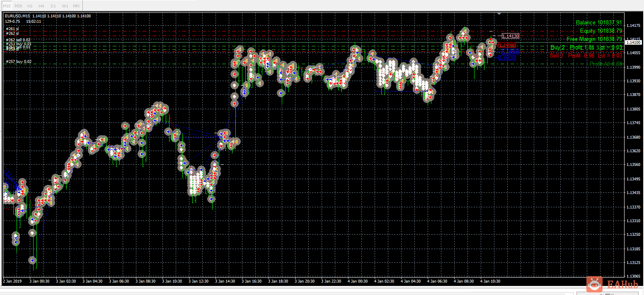
Task: Select the #262 sell 0.03 order label
Action: (x=18, y=40)
